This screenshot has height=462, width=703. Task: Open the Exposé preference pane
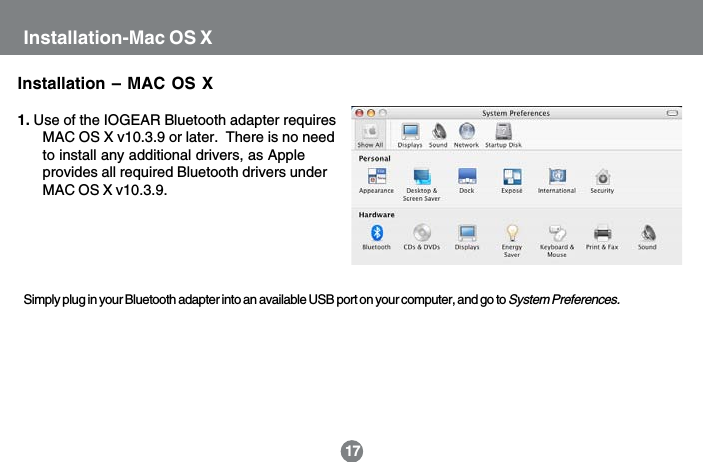click(512, 181)
